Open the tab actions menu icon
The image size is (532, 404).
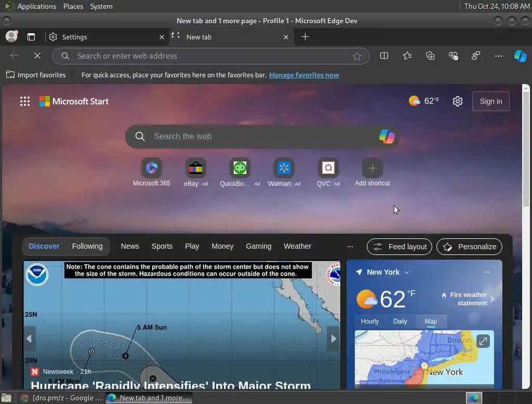coord(31,37)
